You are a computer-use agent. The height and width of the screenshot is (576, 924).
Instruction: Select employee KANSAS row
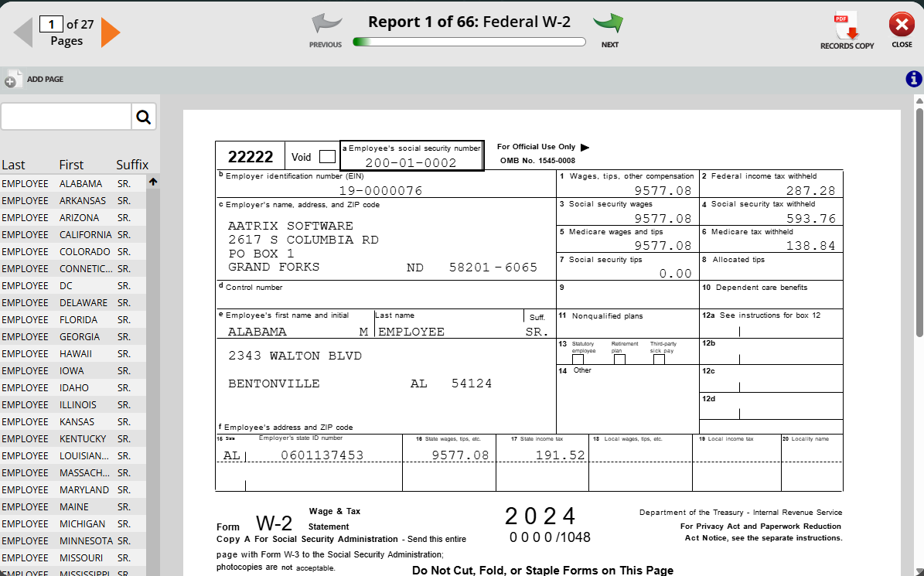[73, 423]
